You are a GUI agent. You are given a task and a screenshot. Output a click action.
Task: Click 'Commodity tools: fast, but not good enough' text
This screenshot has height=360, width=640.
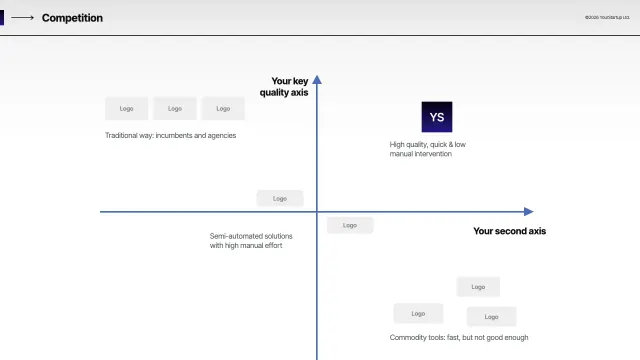tap(459, 338)
